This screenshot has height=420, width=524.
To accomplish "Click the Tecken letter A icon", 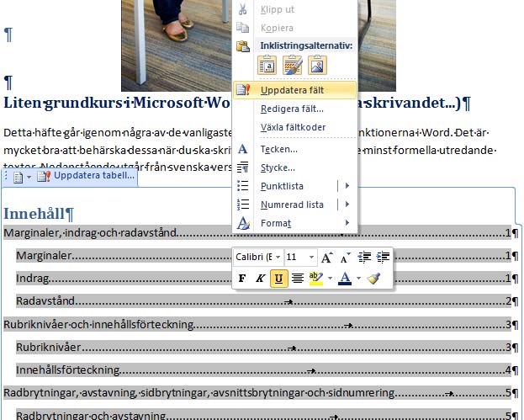I will 243,149.
